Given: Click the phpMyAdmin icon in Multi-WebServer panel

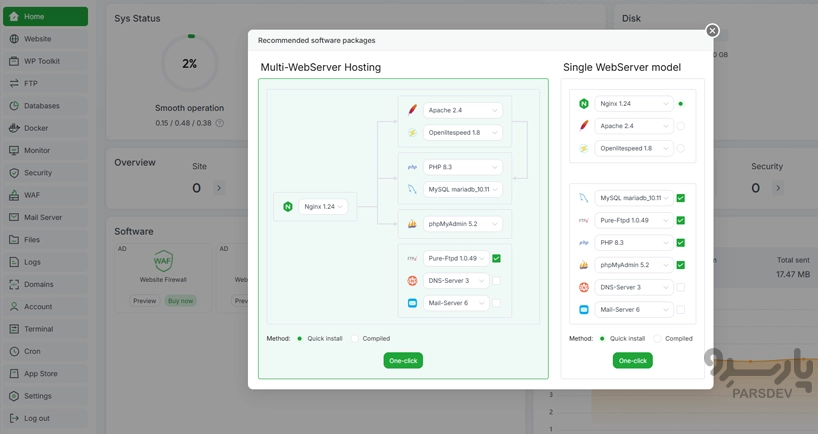Looking at the screenshot, I should pyautogui.click(x=412, y=224).
